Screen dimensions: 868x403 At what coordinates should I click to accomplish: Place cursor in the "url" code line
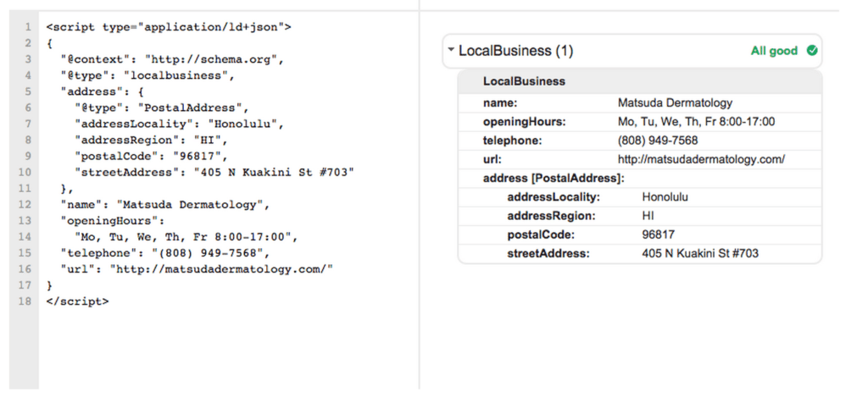coord(197,269)
